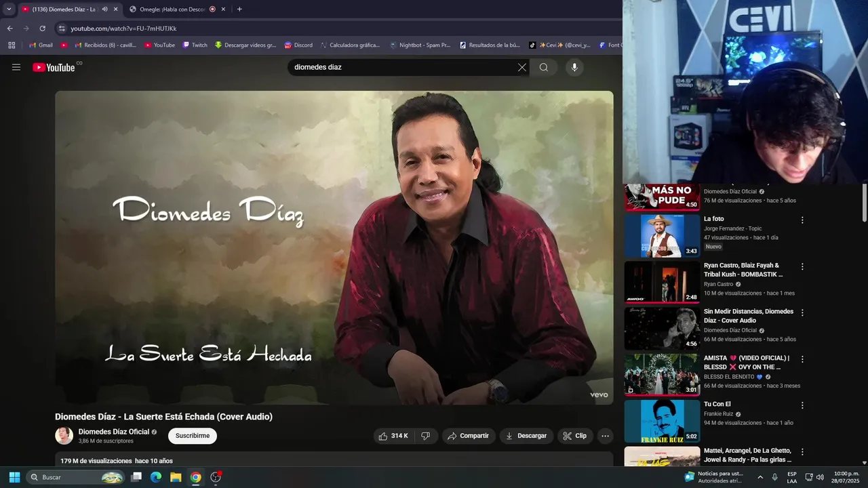Close the Omegle tab
The height and width of the screenshot is (488, 868).
pos(223,9)
